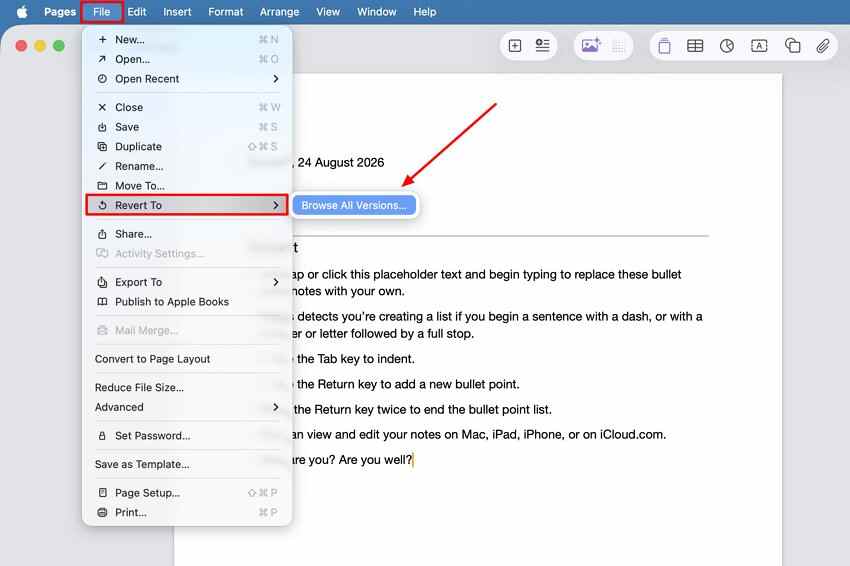
Task: Click the dimmed grid toolbar icon
Action: (619, 46)
